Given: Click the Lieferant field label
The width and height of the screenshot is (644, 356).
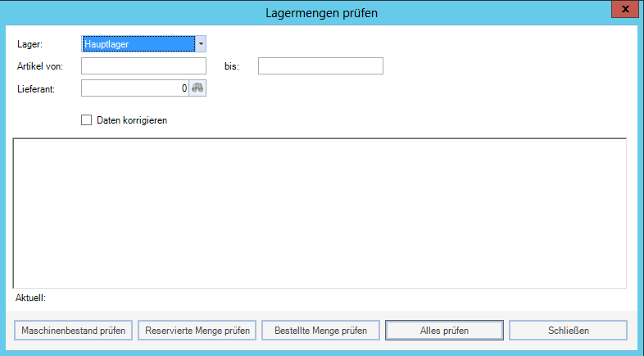Looking at the screenshot, I should pyautogui.click(x=35, y=88).
